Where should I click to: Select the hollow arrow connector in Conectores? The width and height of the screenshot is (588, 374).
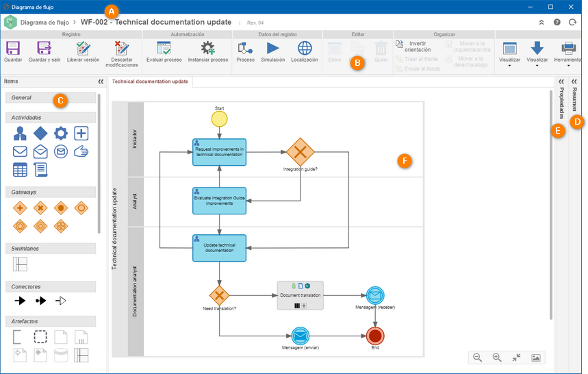(x=61, y=301)
